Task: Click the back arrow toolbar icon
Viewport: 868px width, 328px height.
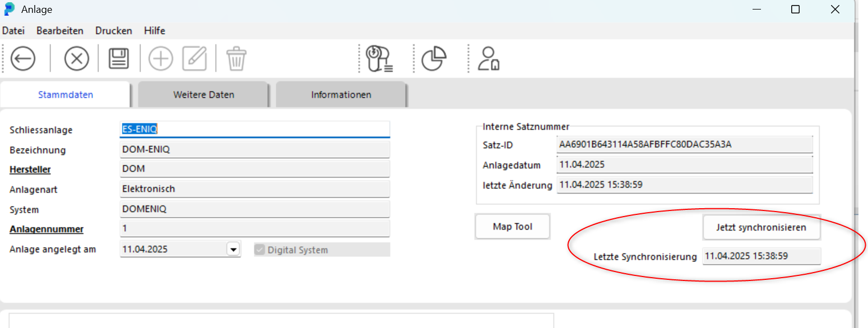Action: [x=23, y=58]
